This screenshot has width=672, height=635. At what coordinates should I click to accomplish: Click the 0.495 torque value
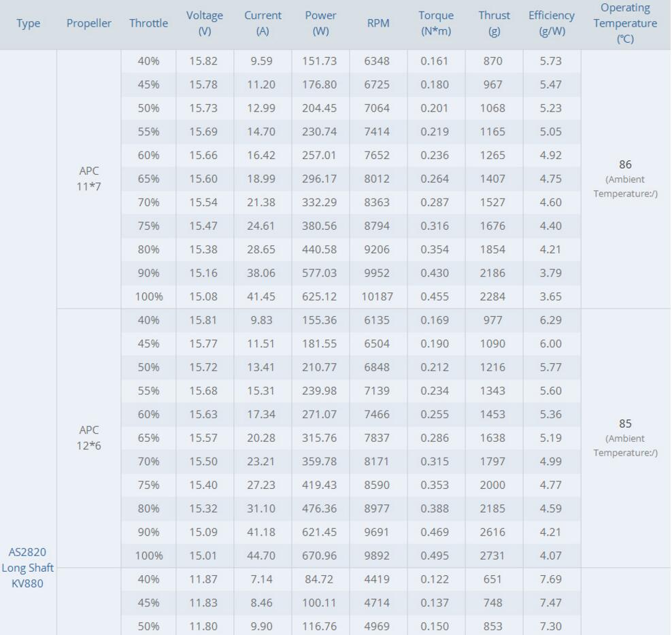[435, 555]
